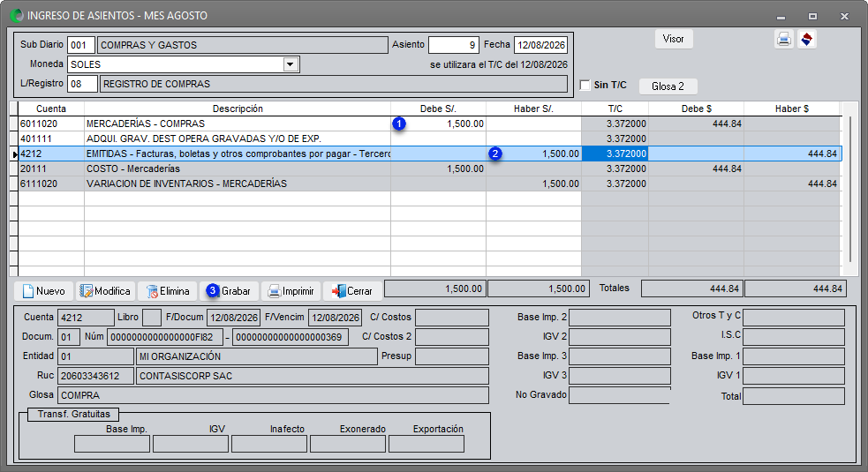The width and height of the screenshot is (868, 472).
Task: Click the Presup field
Action: tap(452, 356)
